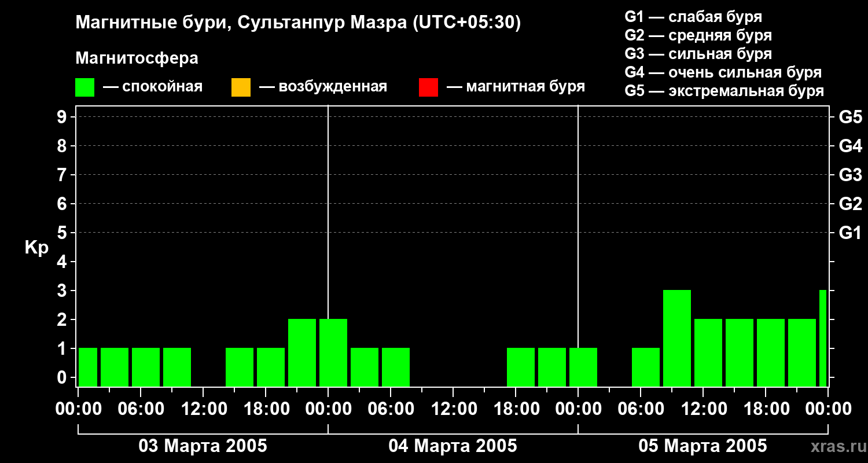868x463 pixels.
Task: Select the '04 Марта 2005' date label
Action: pos(453,446)
